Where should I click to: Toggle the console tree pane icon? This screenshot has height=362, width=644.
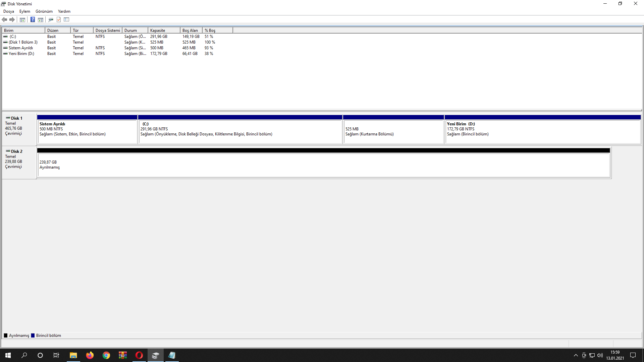22,20
